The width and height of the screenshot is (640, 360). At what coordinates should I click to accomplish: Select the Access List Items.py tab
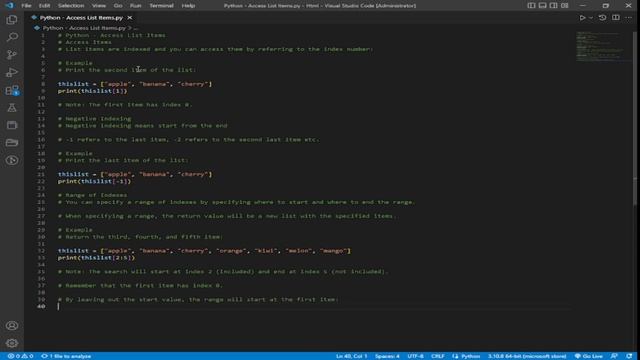click(x=81, y=18)
